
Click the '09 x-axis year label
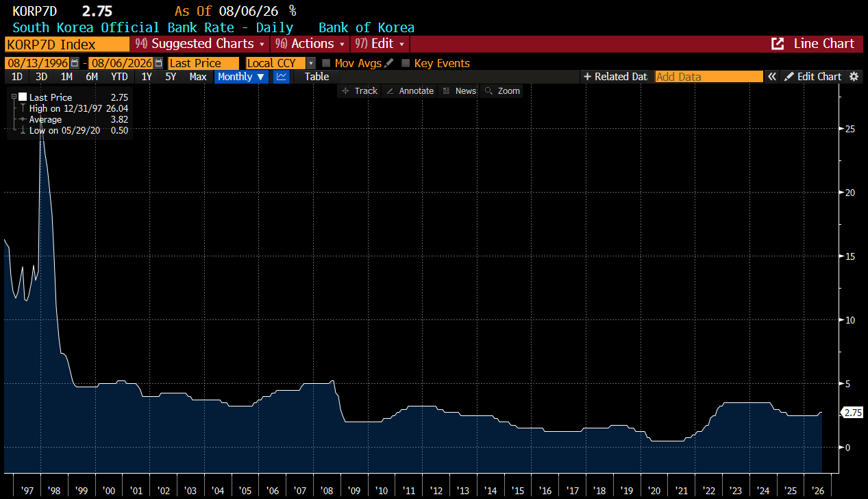click(x=354, y=491)
